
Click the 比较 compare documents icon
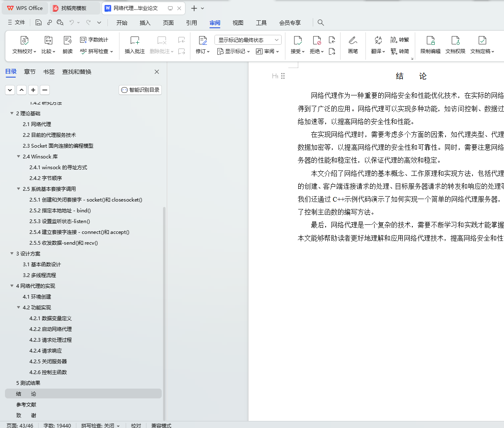click(48, 40)
